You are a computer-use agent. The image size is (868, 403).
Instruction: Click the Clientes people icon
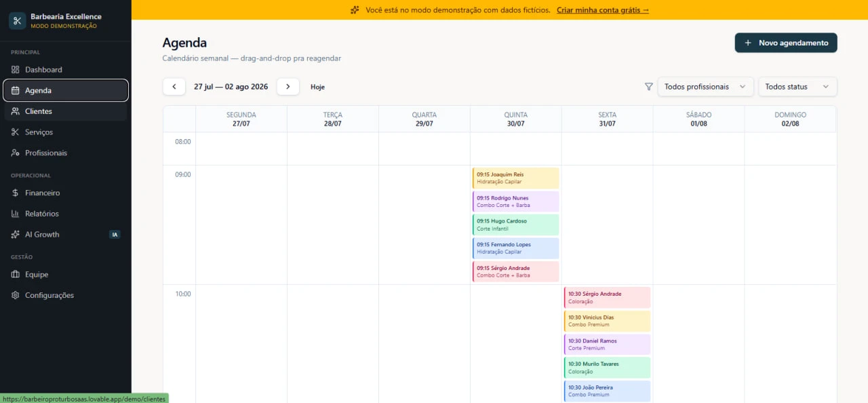point(15,111)
